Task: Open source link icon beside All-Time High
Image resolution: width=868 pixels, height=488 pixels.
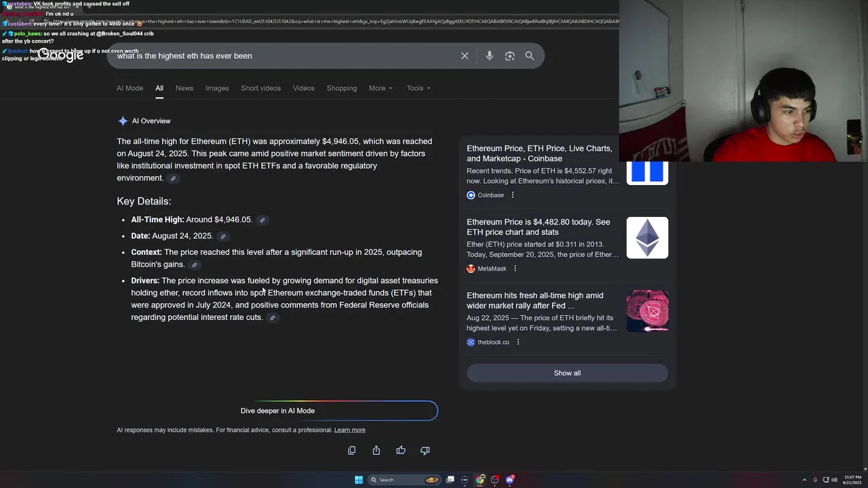Action: [x=262, y=220]
